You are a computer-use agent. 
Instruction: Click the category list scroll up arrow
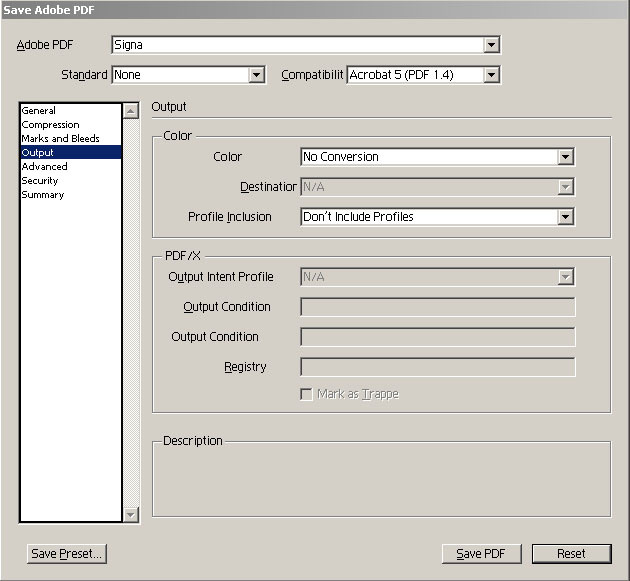coord(131,111)
